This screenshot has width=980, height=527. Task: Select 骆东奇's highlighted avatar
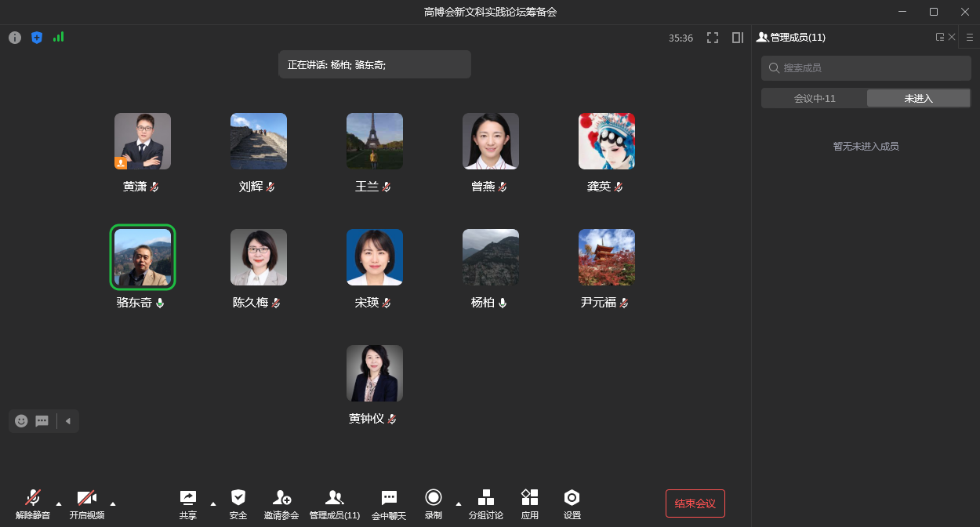click(143, 257)
